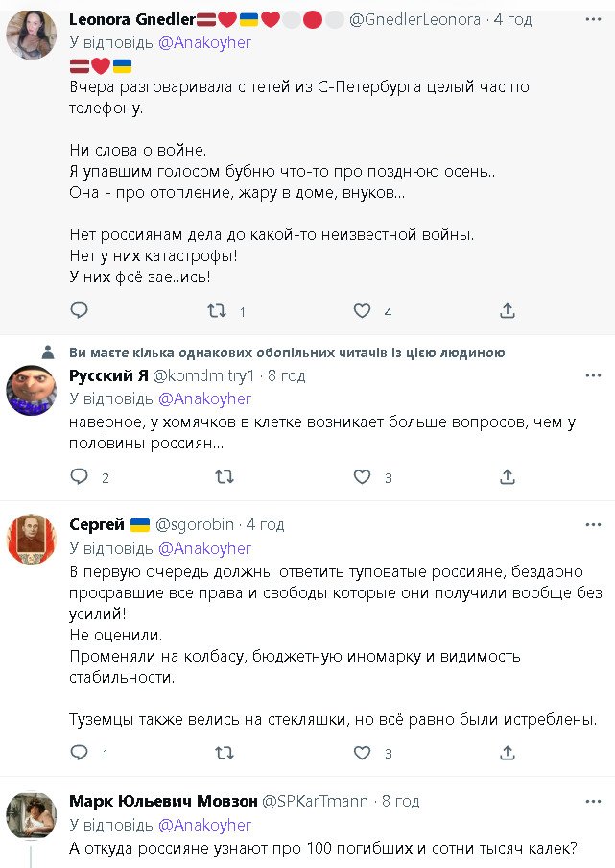Image resolution: width=615 pixels, height=868 pixels.
Task: Retweet Leonora Gnedler's tweet
Action: pyautogui.click(x=218, y=310)
